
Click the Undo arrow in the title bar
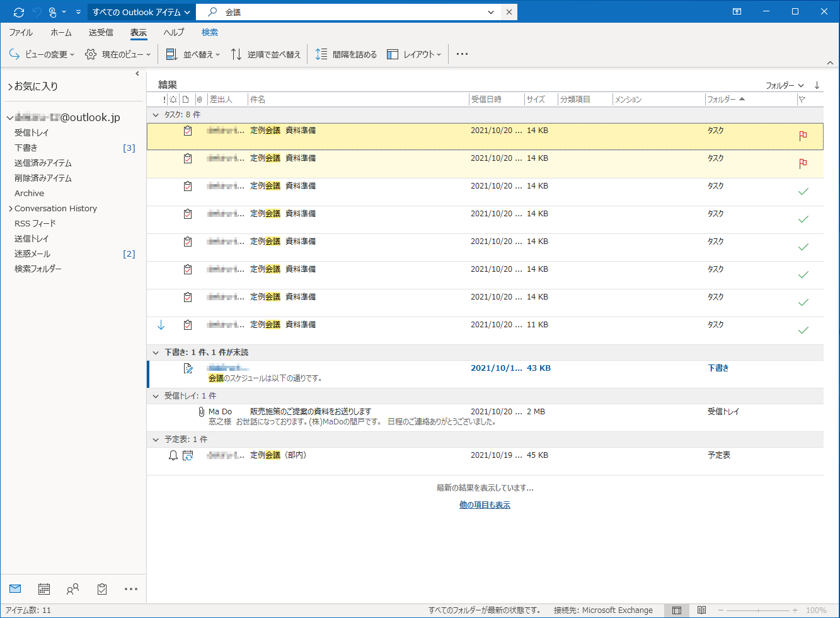tap(36, 12)
